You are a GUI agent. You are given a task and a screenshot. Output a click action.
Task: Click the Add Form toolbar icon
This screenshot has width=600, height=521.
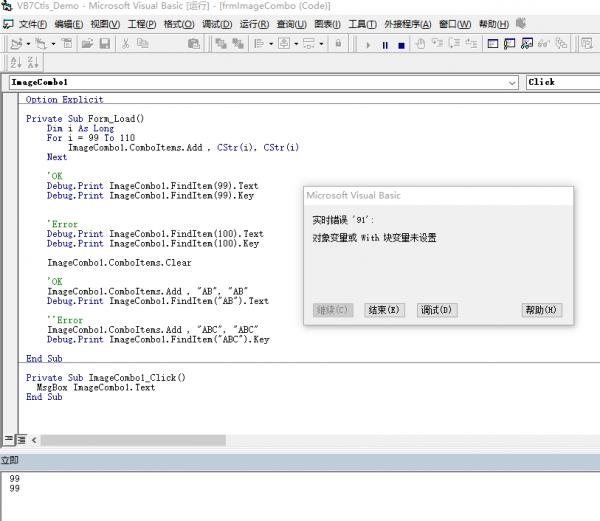41,44
